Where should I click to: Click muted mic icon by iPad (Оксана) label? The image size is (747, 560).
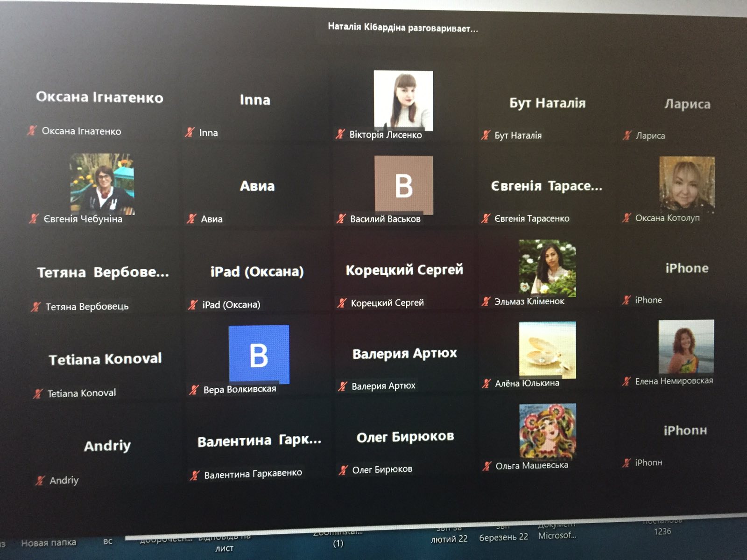(x=193, y=305)
